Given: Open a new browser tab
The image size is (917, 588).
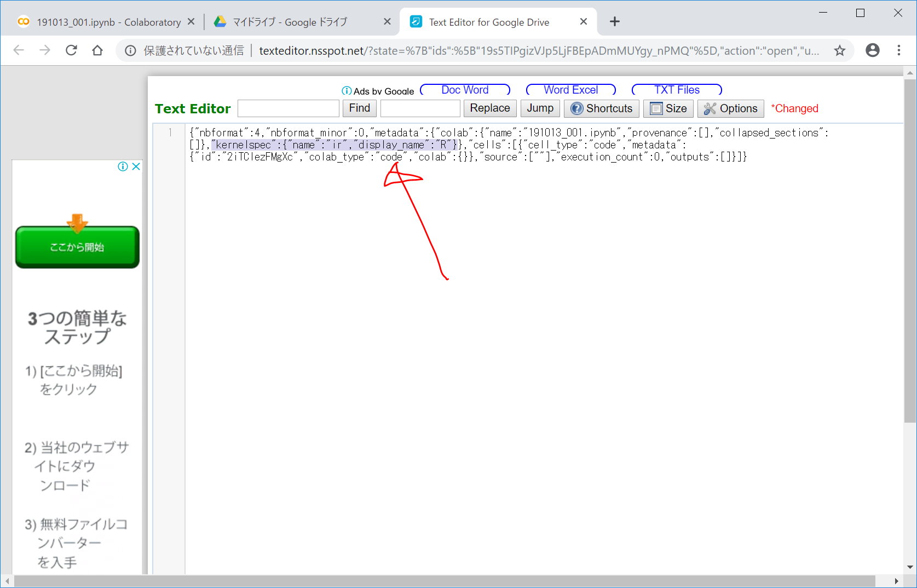Looking at the screenshot, I should (614, 22).
